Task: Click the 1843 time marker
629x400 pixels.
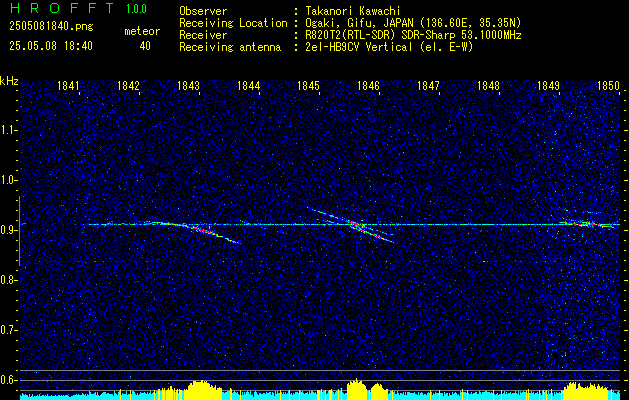Action: (189, 86)
